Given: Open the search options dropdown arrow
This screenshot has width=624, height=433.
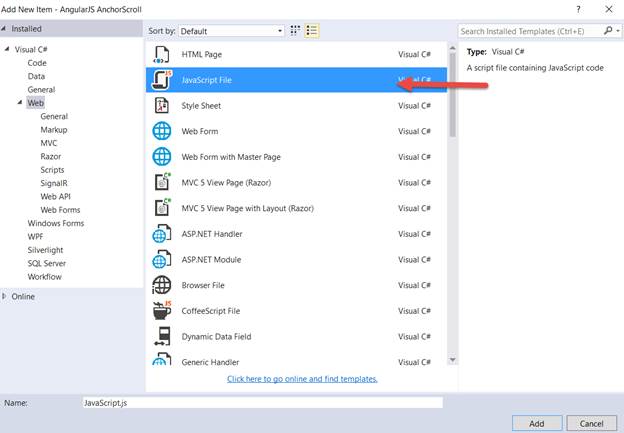Looking at the screenshot, I should click(x=618, y=31).
